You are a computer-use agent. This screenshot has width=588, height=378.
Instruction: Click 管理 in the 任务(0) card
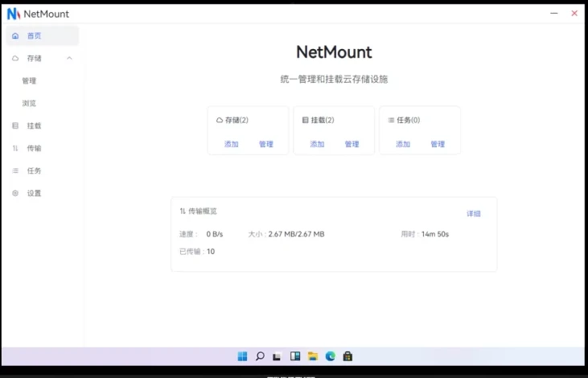point(438,144)
